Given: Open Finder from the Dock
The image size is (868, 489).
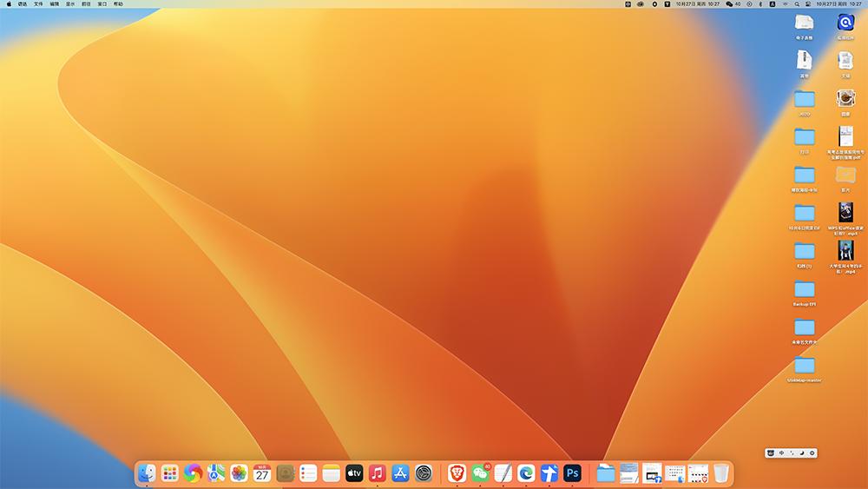Looking at the screenshot, I should (x=147, y=473).
